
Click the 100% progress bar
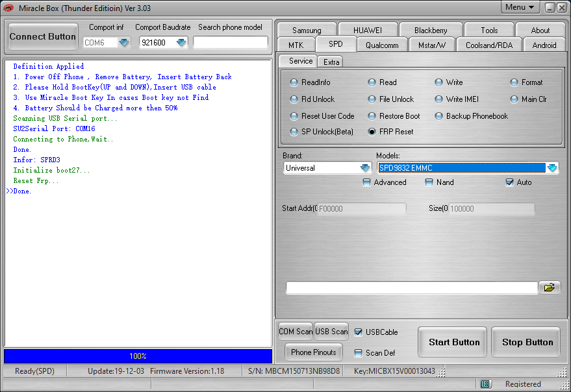click(x=138, y=356)
